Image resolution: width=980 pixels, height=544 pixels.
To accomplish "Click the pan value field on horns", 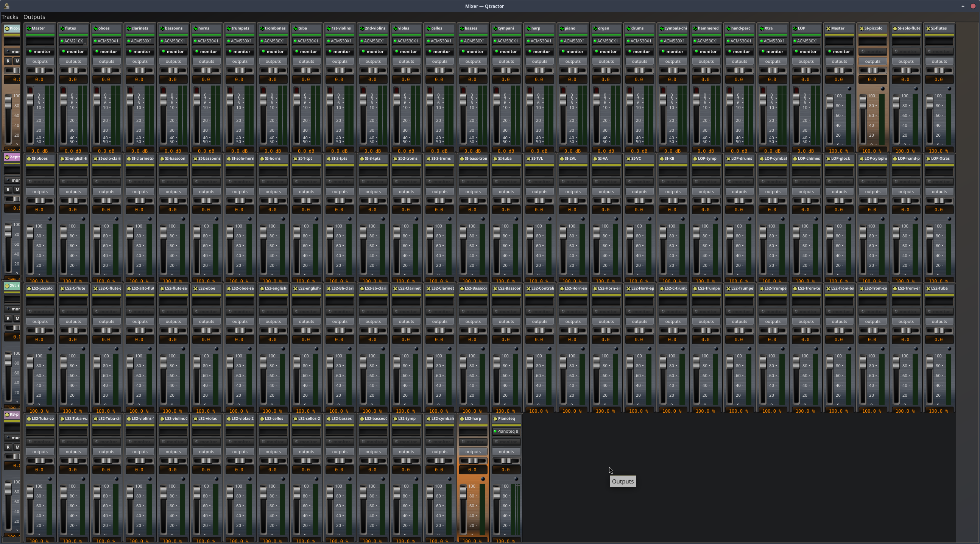I will 206,79.
